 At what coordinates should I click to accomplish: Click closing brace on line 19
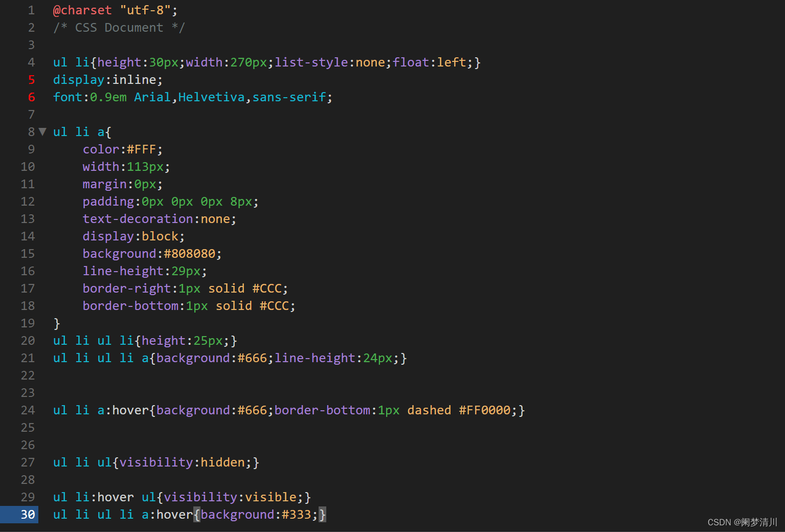click(x=57, y=323)
